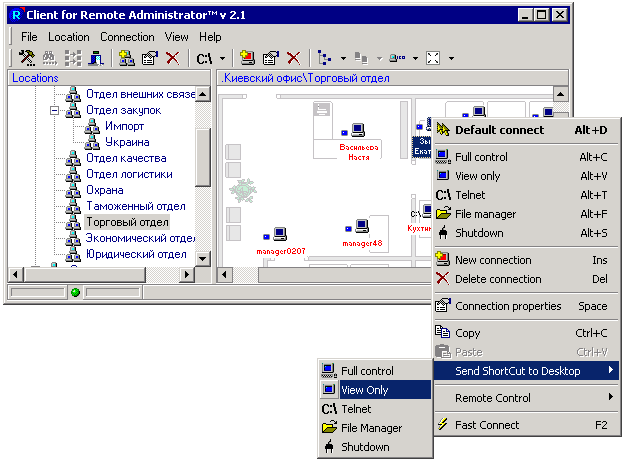Open the Location menu
This screenshot has width=623, height=460.
[69, 37]
